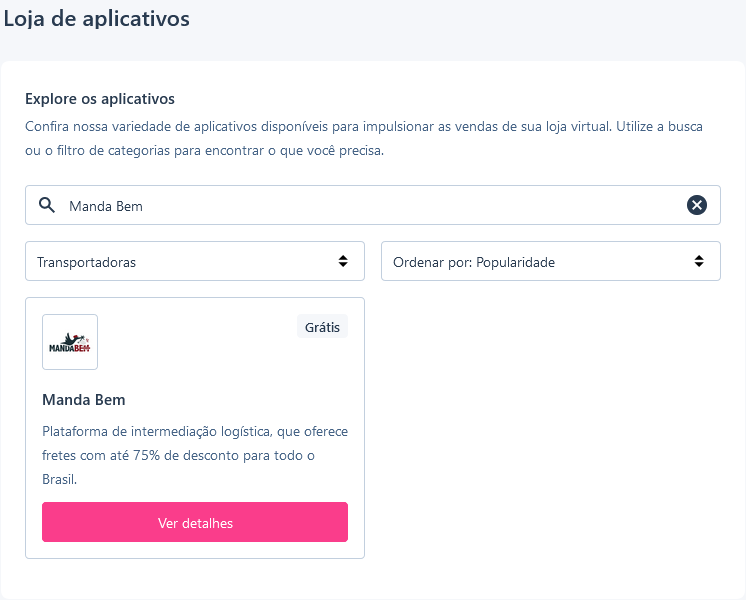Click the Transportadoras label text in filter
746x600 pixels.
coord(87,262)
